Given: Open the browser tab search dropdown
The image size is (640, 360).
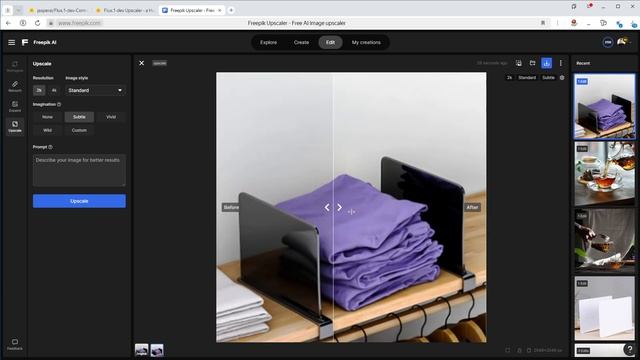Looking at the screenshot, I should [x=18, y=10].
